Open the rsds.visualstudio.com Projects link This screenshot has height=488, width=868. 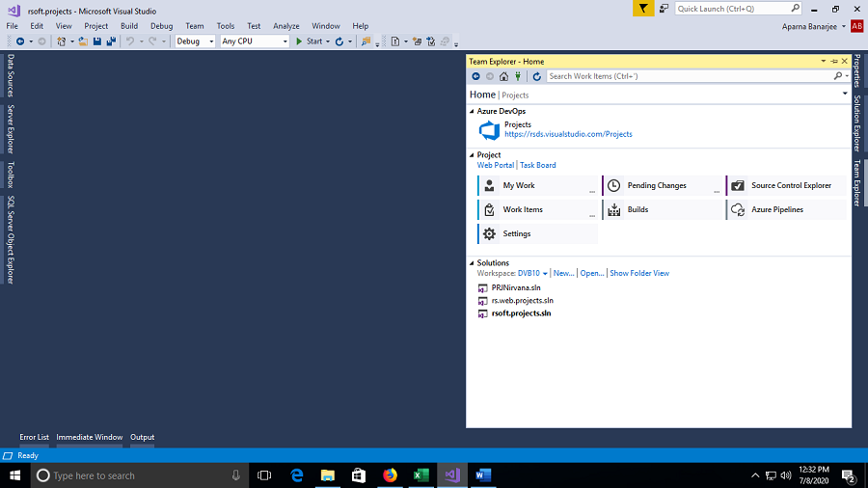pyautogui.click(x=568, y=134)
